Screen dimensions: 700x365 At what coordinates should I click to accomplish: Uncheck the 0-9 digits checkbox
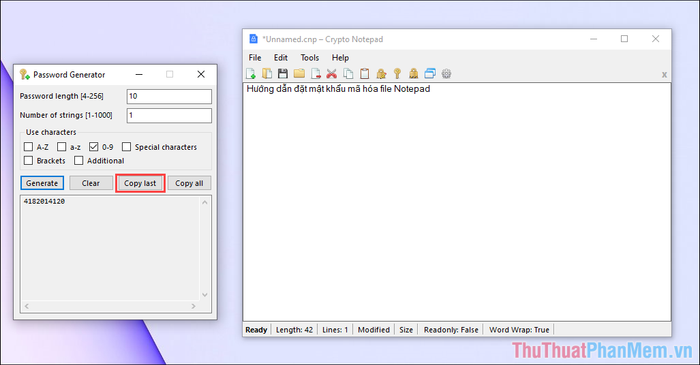(93, 147)
